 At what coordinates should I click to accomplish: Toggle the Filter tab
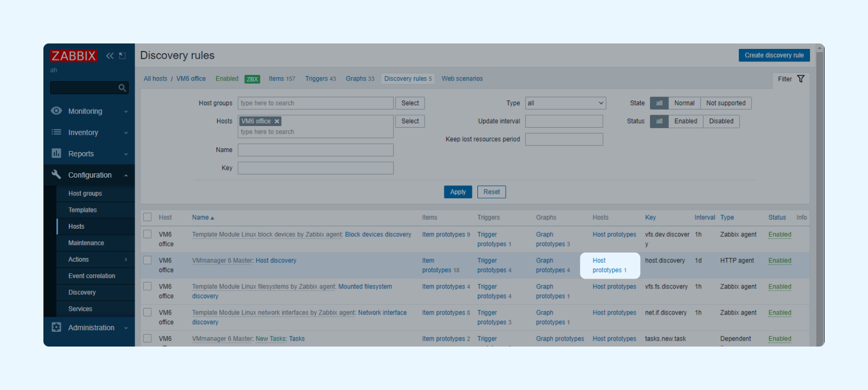[x=791, y=79]
